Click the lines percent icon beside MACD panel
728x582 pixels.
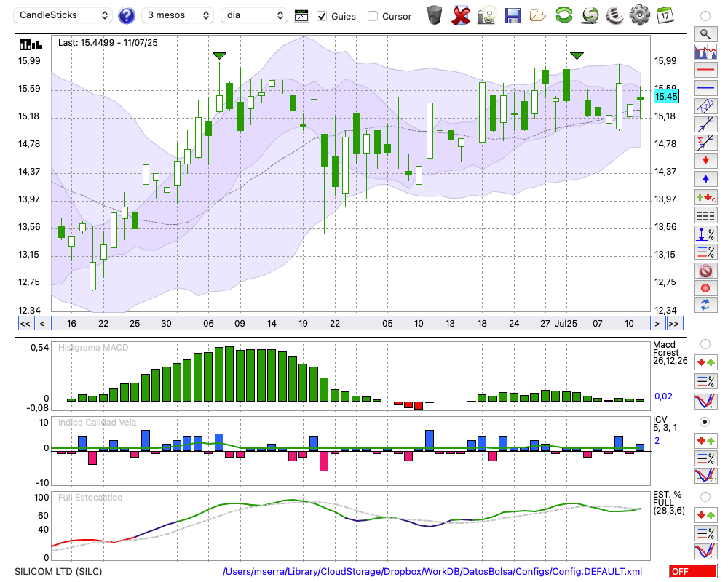click(705, 381)
